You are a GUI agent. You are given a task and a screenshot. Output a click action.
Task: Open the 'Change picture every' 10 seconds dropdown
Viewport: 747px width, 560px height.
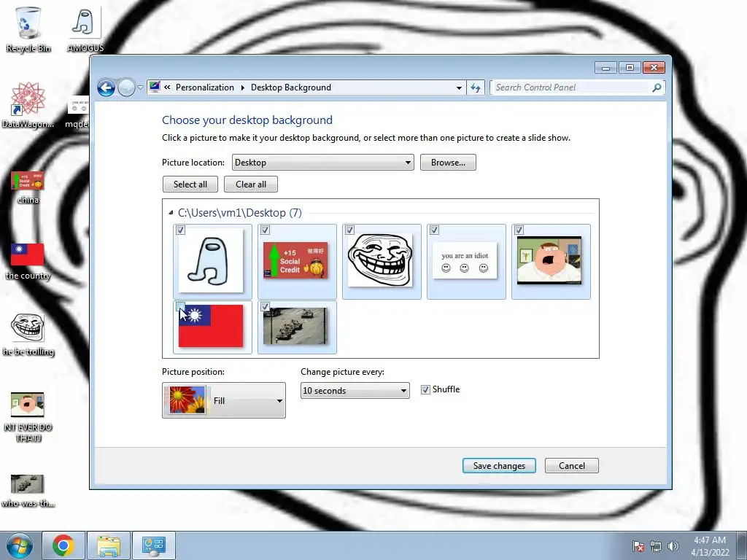tap(355, 391)
